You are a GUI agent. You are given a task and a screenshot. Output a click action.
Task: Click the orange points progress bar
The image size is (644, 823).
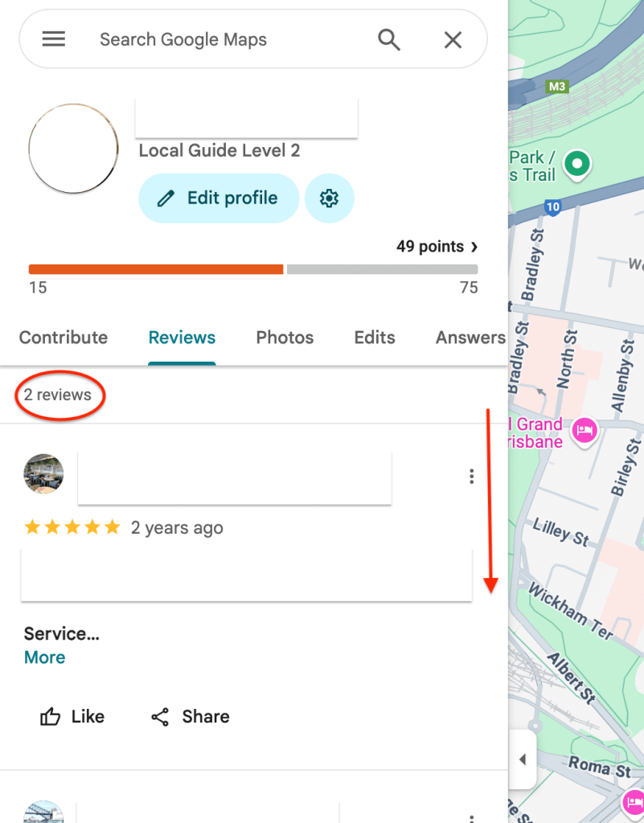click(156, 269)
